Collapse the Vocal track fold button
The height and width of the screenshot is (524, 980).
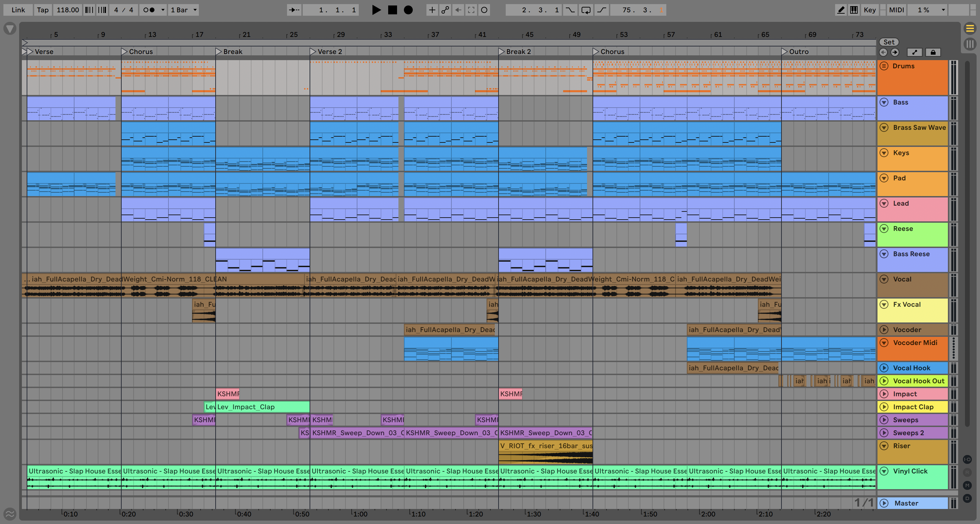884,279
